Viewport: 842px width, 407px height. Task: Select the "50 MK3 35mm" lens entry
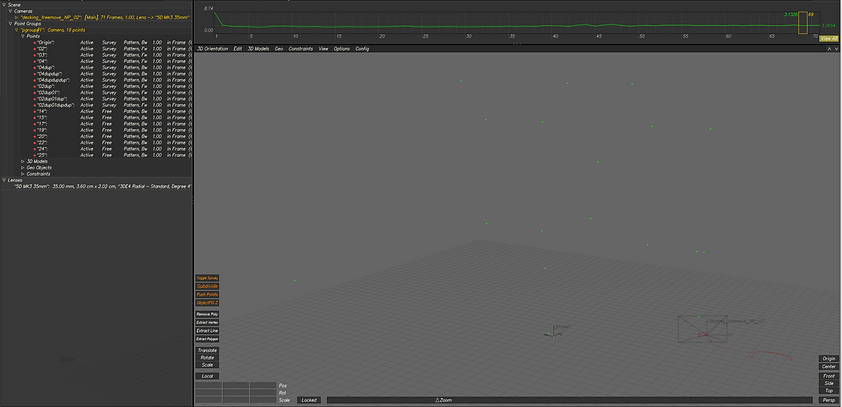coord(102,186)
